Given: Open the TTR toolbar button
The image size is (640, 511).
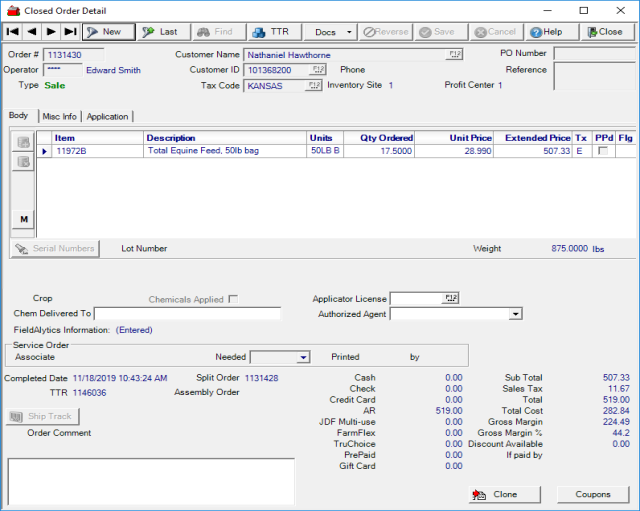Looking at the screenshot, I should click(271, 32).
